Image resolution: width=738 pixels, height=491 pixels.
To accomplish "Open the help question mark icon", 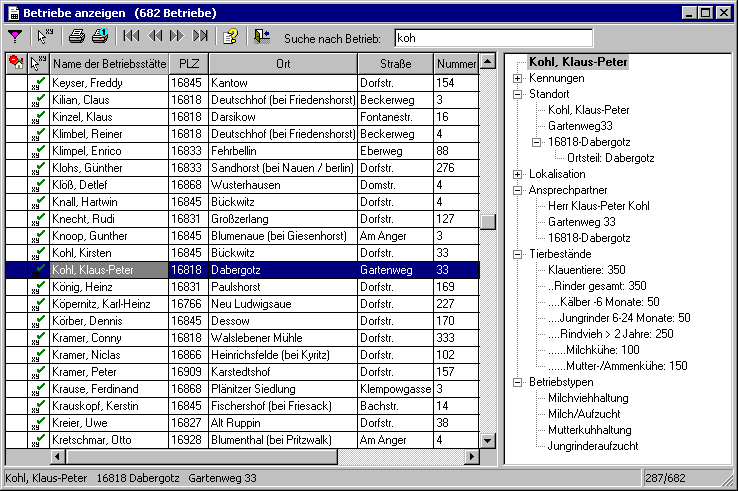I will [x=230, y=36].
